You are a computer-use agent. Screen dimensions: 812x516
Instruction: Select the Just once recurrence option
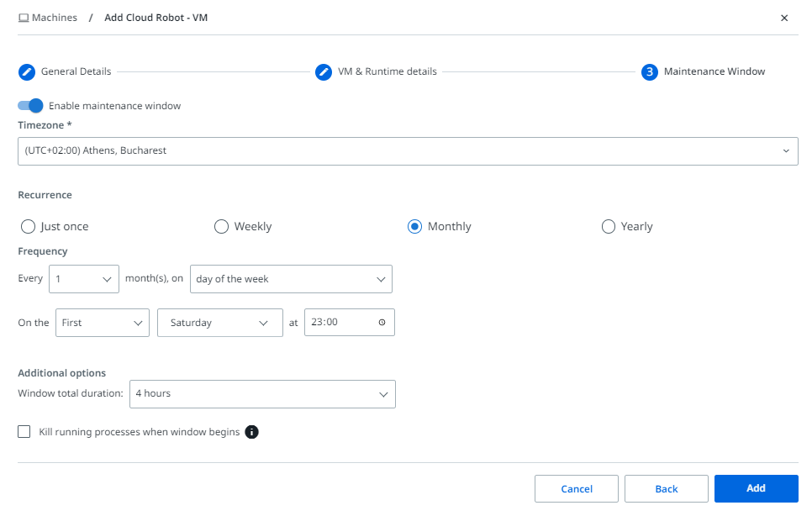pos(28,227)
